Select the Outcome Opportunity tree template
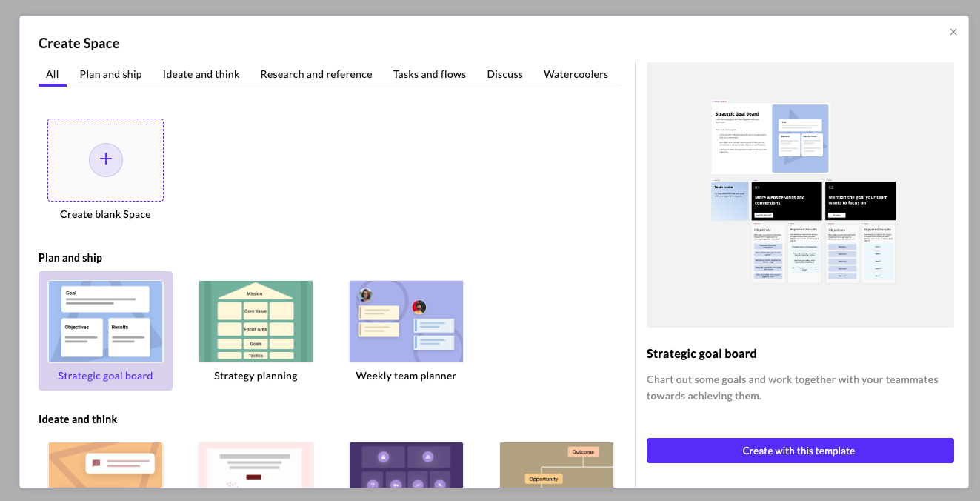The width and height of the screenshot is (980, 501). point(557,465)
